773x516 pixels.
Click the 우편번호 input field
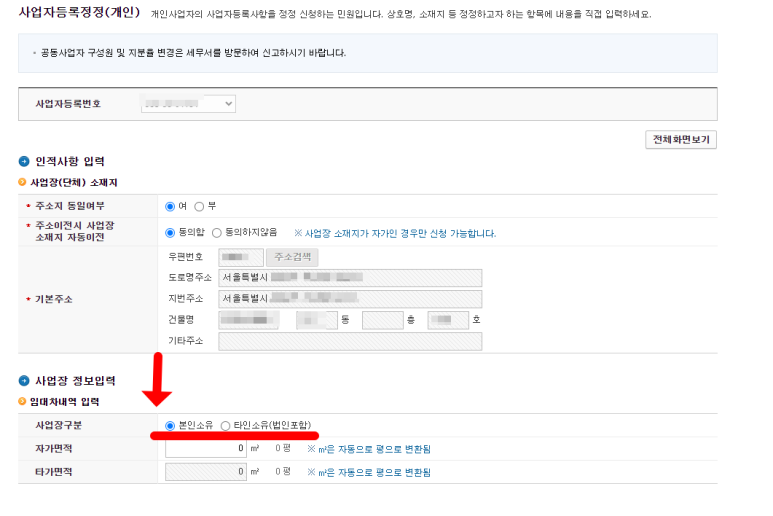[241, 257]
